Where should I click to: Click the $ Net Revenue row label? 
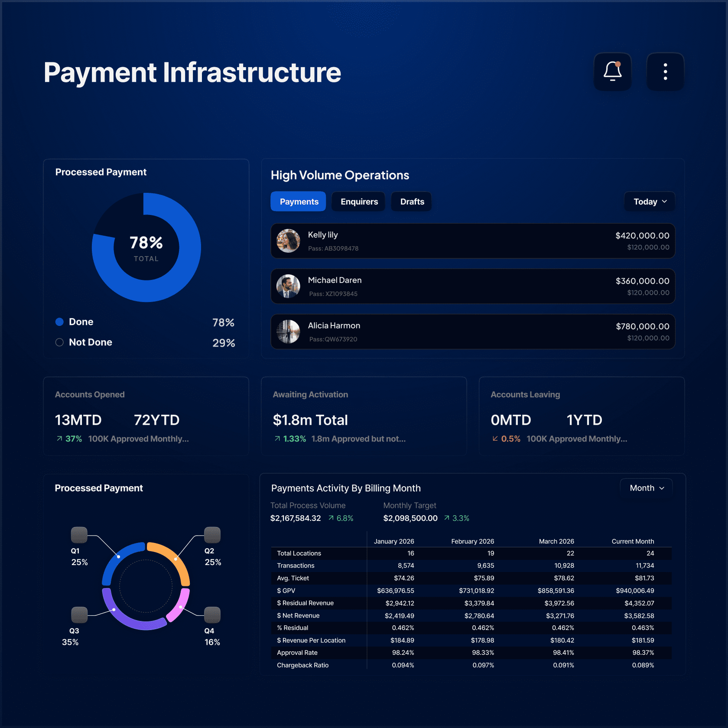[x=298, y=615]
